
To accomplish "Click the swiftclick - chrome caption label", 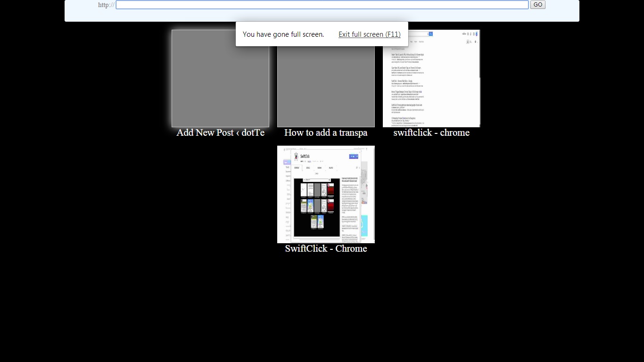I will pyautogui.click(x=431, y=133).
